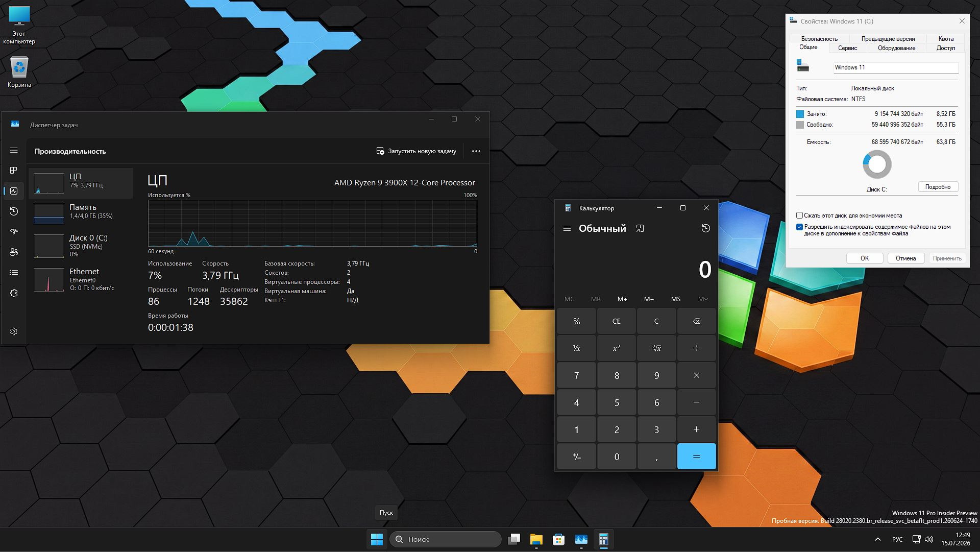Click the CE key in Calculator

click(x=616, y=321)
